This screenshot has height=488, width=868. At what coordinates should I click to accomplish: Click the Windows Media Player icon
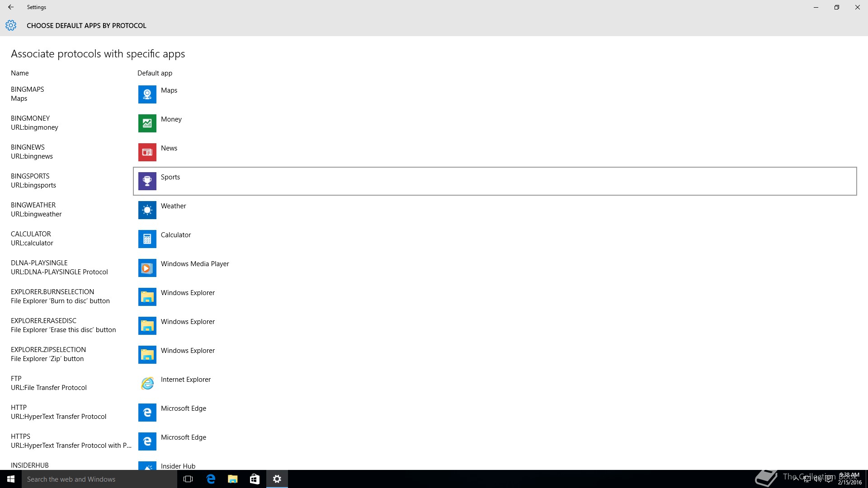(x=147, y=268)
